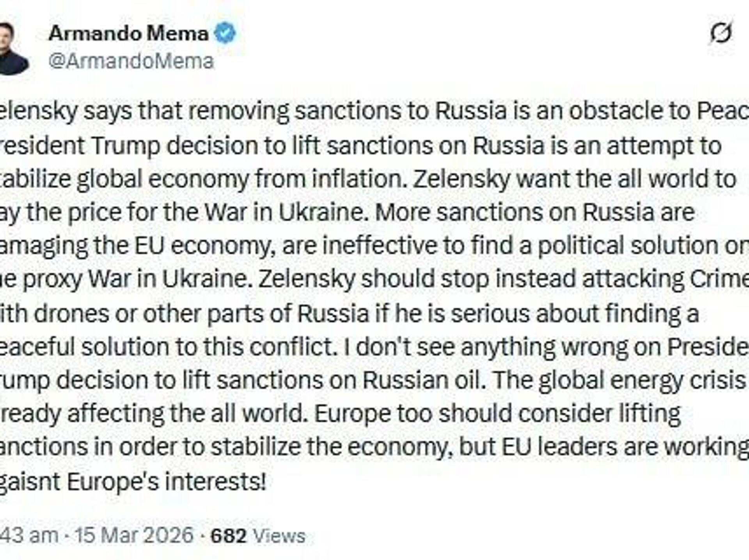Screen dimensions: 749x560
Task: Click the closing text "Europe's interests!"
Action: [x=166, y=482]
